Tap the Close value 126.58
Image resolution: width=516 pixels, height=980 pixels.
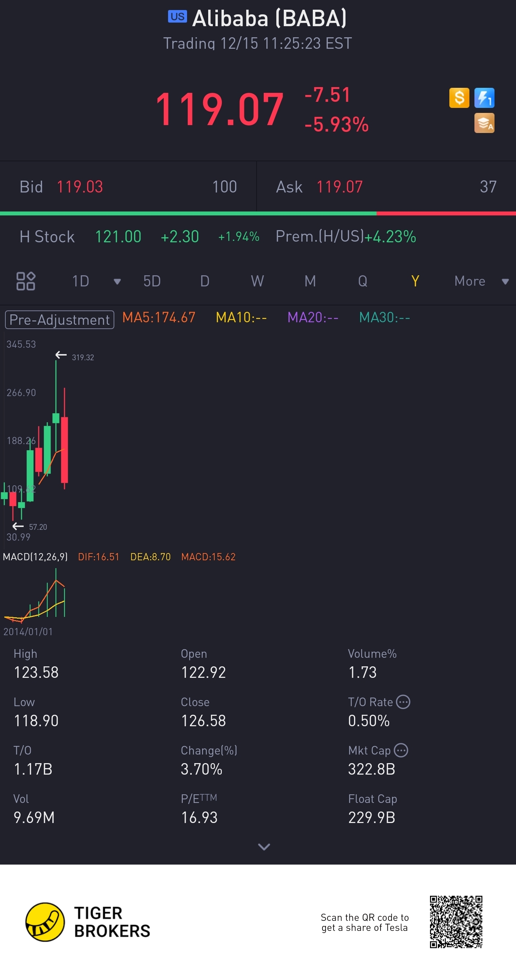click(204, 721)
